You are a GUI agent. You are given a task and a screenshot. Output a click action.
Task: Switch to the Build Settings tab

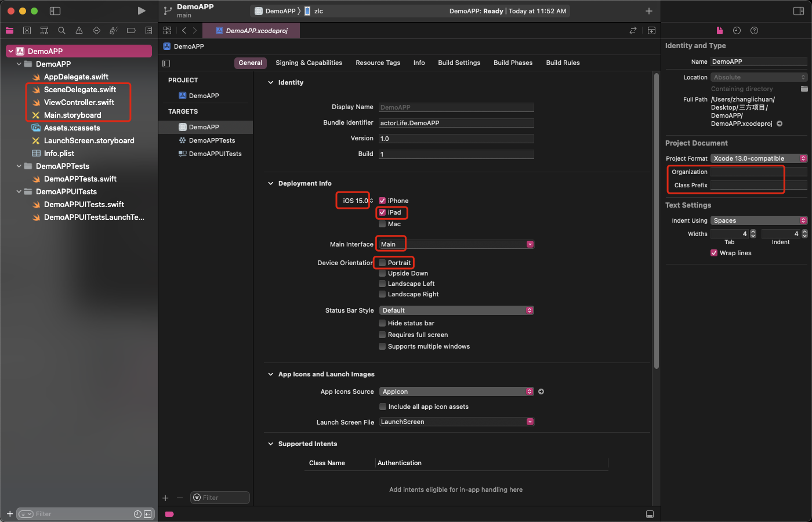pyautogui.click(x=459, y=63)
